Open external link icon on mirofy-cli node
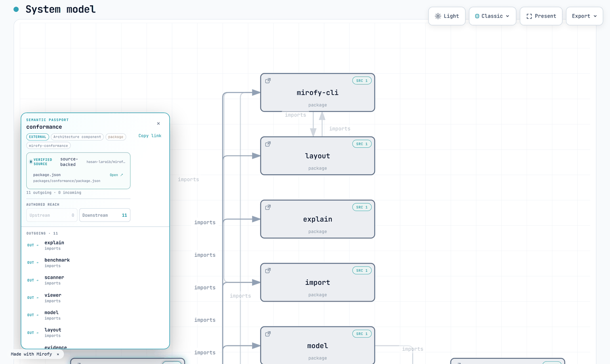This screenshot has height=364, width=610. click(x=268, y=81)
